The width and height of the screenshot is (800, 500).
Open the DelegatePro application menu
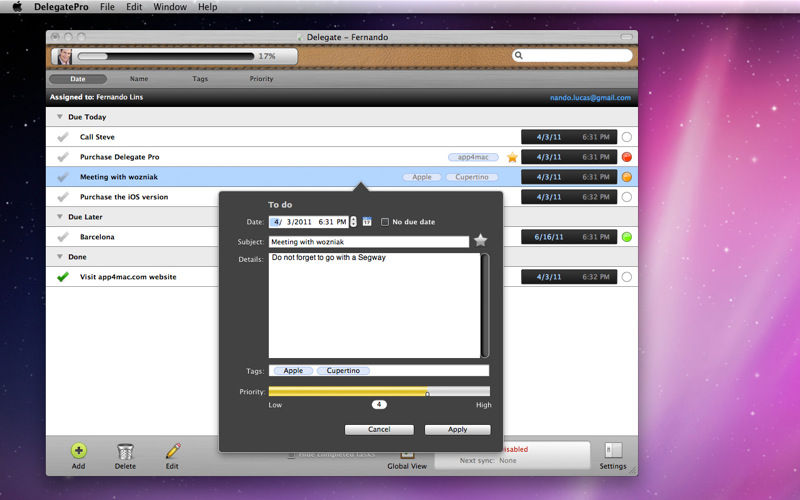point(61,7)
